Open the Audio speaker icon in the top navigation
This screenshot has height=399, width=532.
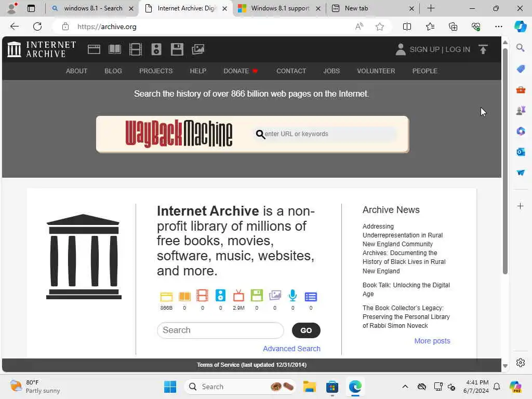156,49
